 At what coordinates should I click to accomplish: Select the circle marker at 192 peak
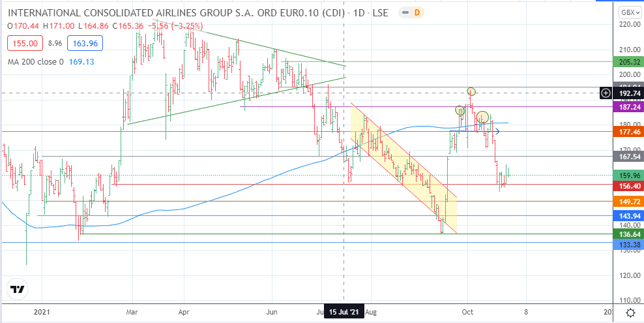[x=471, y=91]
